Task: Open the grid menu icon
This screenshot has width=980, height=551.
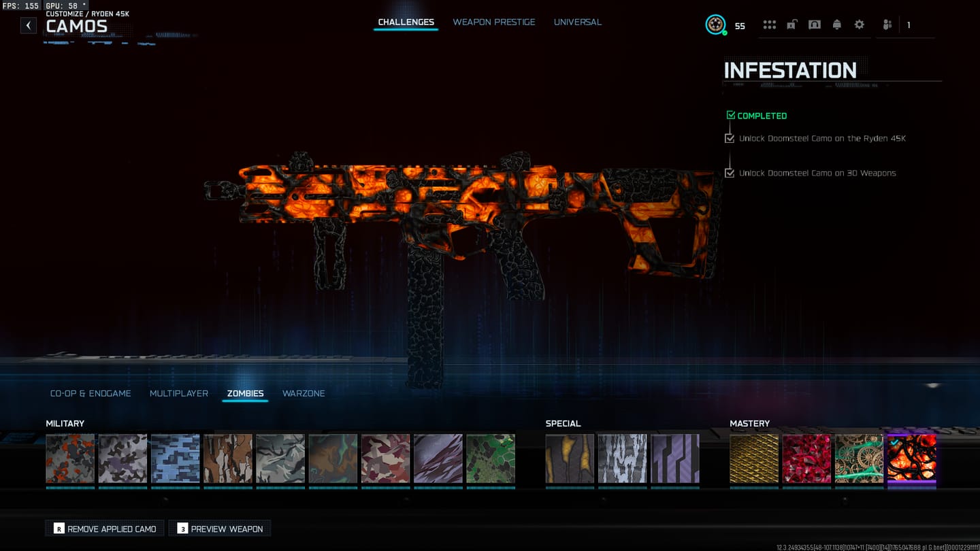Action: click(770, 24)
